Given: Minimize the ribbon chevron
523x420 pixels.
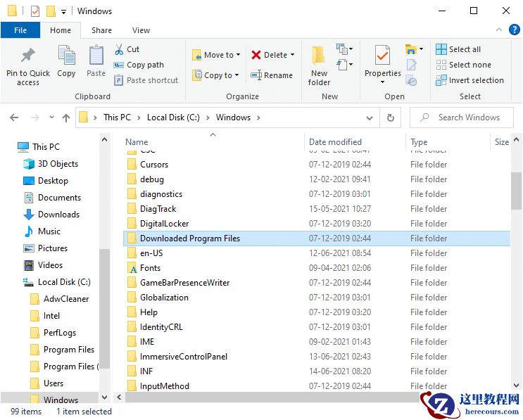Looking at the screenshot, I should [499, 30].
